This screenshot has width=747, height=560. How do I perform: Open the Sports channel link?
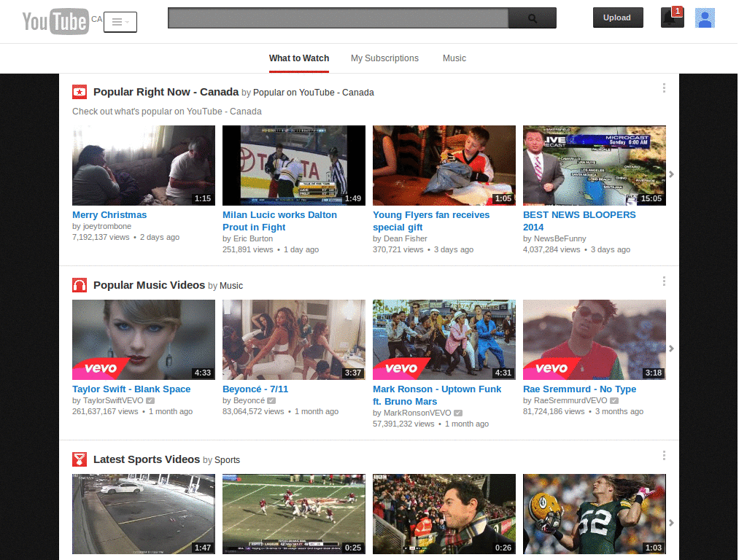228,460
